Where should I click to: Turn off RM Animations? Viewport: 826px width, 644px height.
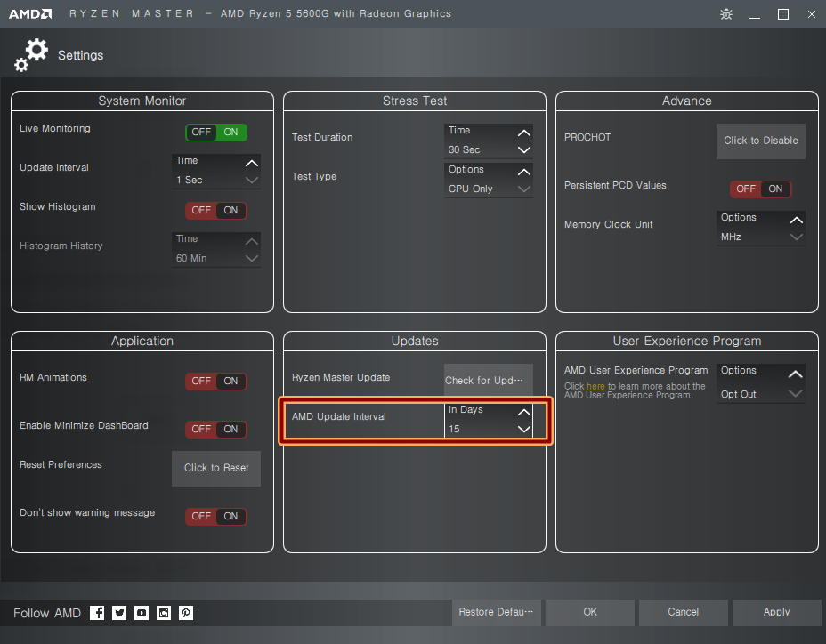201,381
